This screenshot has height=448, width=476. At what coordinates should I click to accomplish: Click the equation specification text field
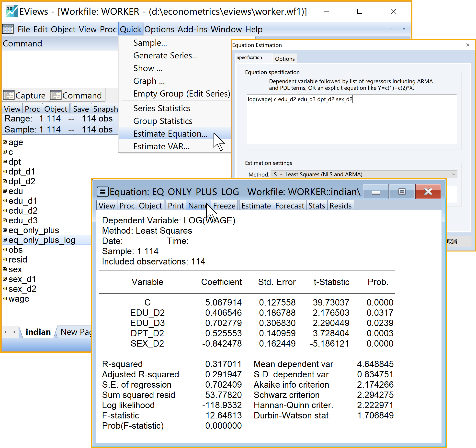tap(351, 119)
